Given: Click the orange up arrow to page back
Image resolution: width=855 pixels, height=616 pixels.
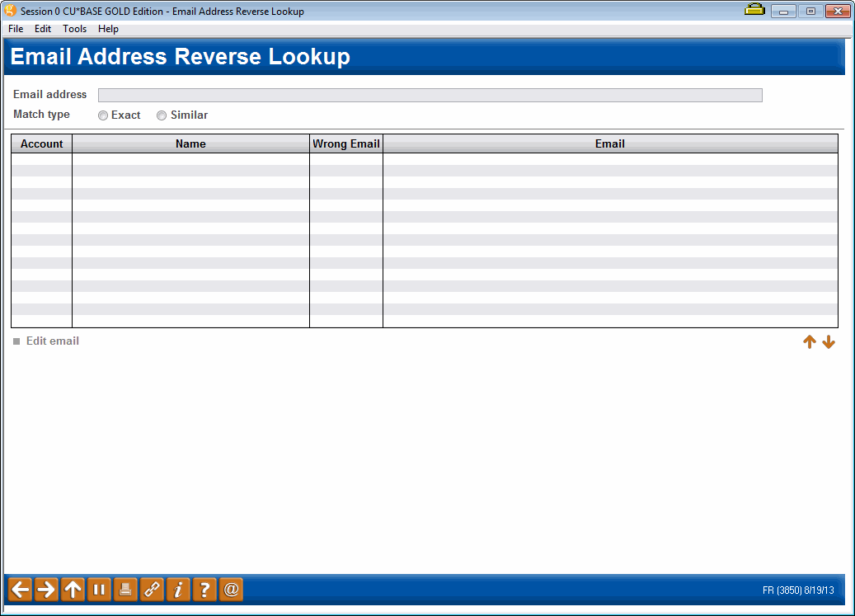Looking at the screenshot, I should (810, 341).
